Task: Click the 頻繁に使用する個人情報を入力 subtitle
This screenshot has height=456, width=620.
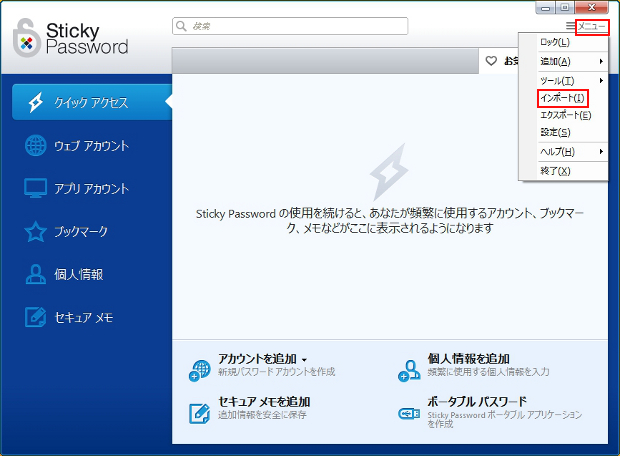Action: coord(488,372)
